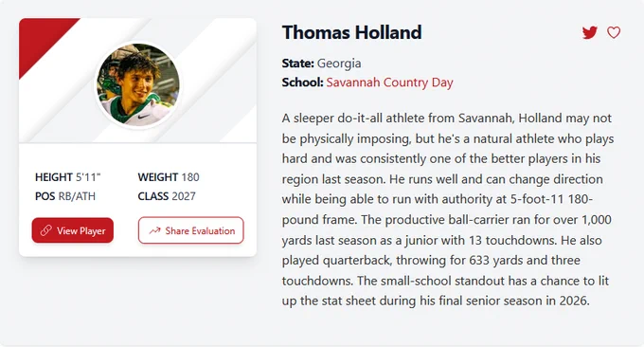Click the HEIGHT 5'11" stat
644x347 pixels.
pos(68,177)
